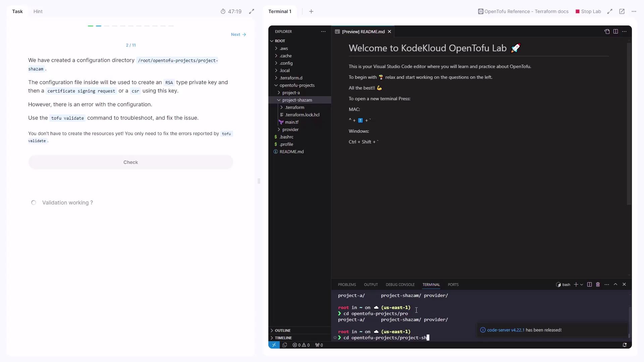The image size is (644, 362).
Task: Open lab in new window icon
Action: pos(622,11)
